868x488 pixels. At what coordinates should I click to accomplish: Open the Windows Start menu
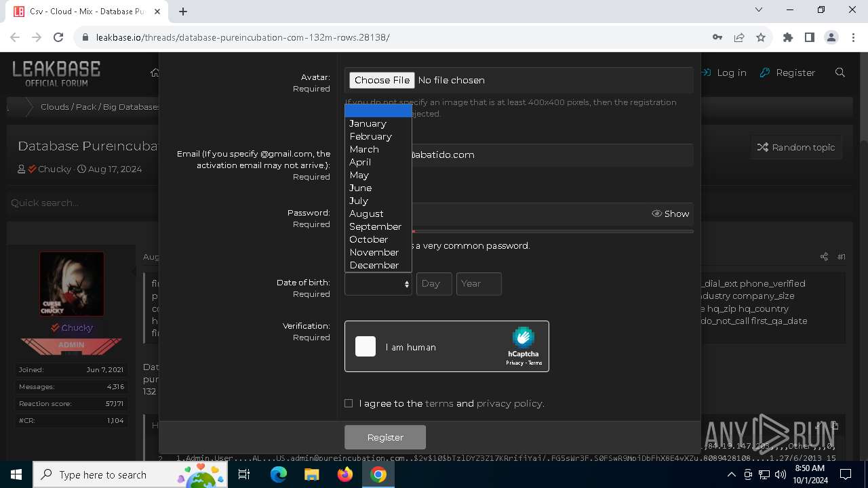click(x=16, y=474)
